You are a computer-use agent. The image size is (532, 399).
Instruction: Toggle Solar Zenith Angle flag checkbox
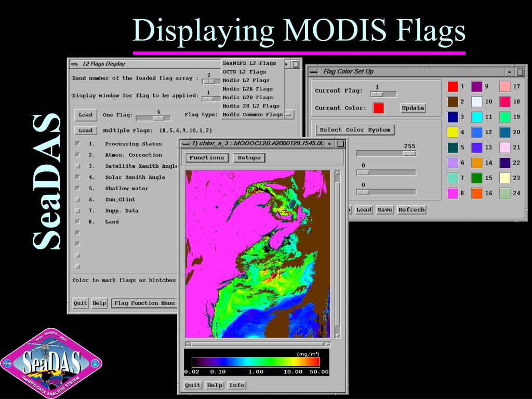(78, 177)
